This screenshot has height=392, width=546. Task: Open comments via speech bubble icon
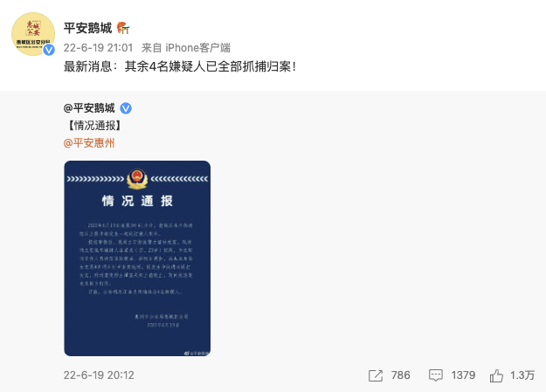click(436, 375)
